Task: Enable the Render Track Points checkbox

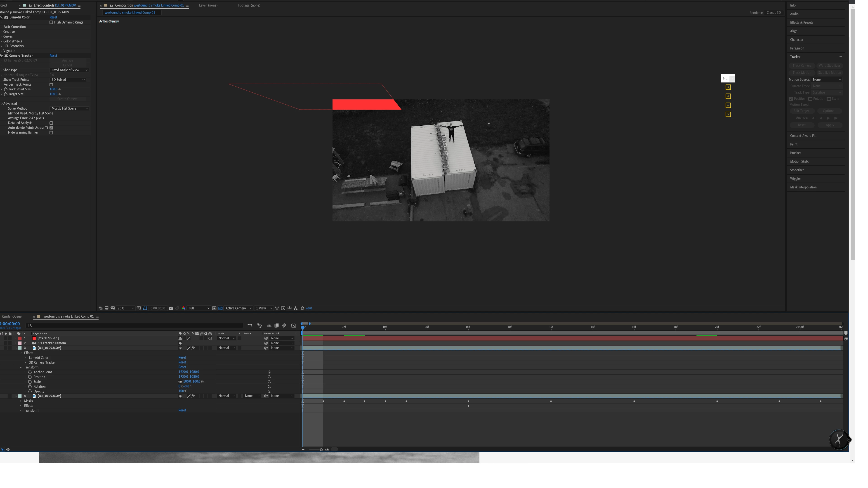Action: point(51,85)
